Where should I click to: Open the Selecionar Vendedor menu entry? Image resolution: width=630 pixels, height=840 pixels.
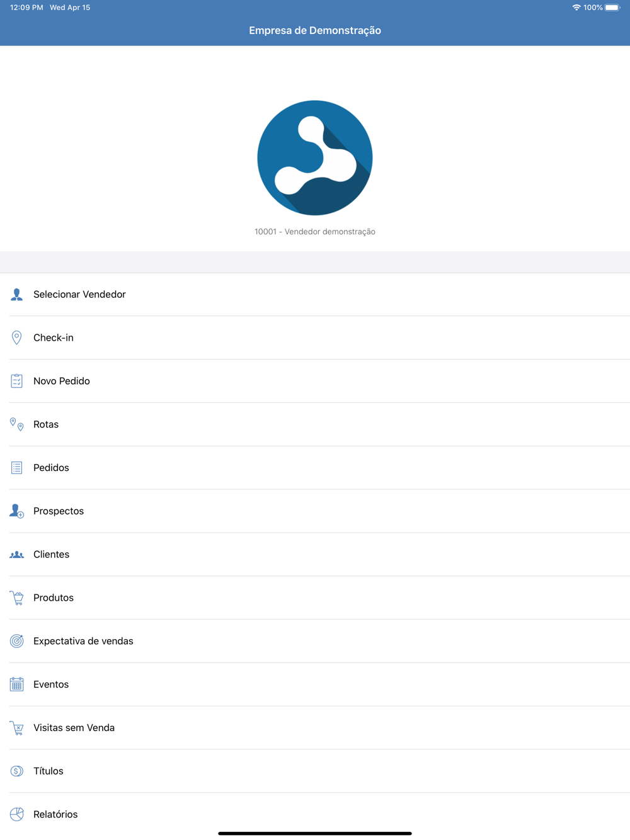pyautogui.click(x=315, y=294)
